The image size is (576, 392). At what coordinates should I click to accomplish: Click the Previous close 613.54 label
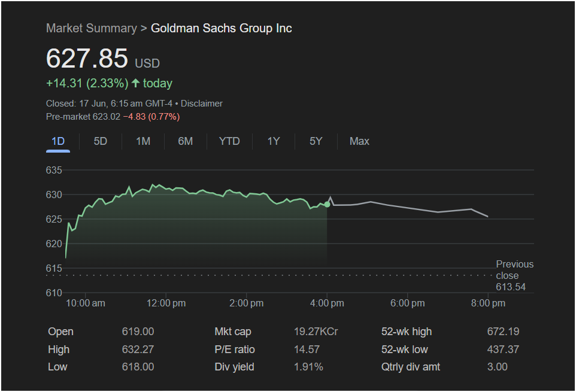(515, 275)
